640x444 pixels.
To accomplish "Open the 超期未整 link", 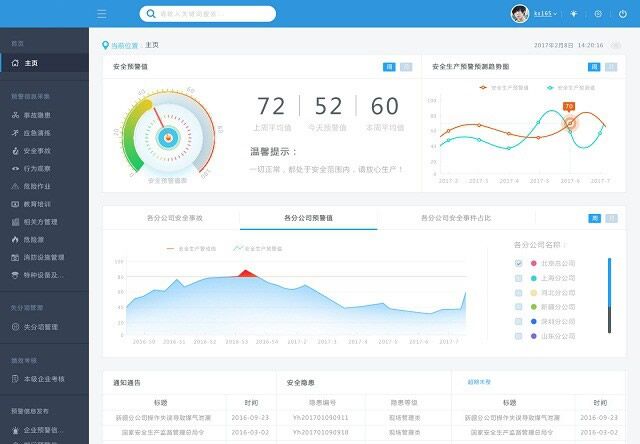I will coord(479,382).
